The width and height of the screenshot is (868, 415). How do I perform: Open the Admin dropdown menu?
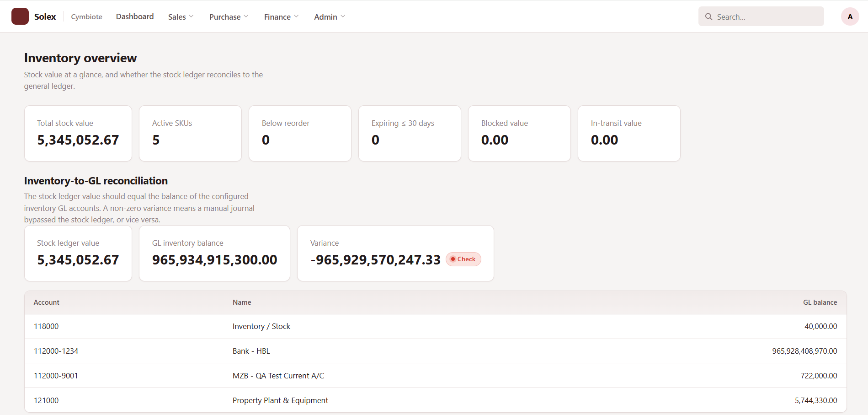[x=330, y=16]
